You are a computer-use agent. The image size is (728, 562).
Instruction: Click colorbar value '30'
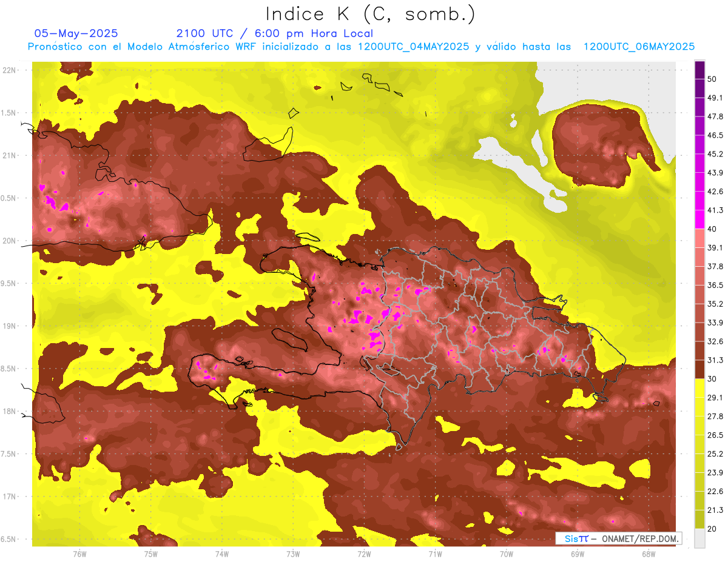coord(712,379)
